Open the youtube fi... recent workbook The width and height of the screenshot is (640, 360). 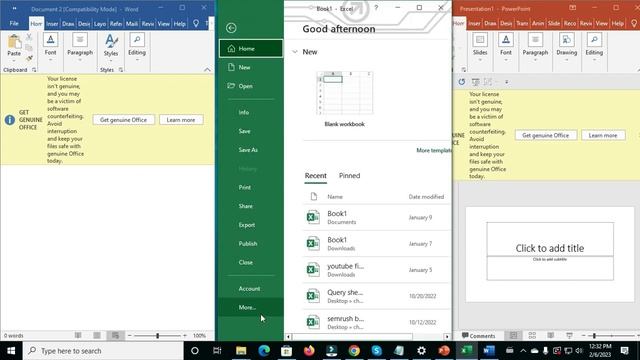[376, 270]
